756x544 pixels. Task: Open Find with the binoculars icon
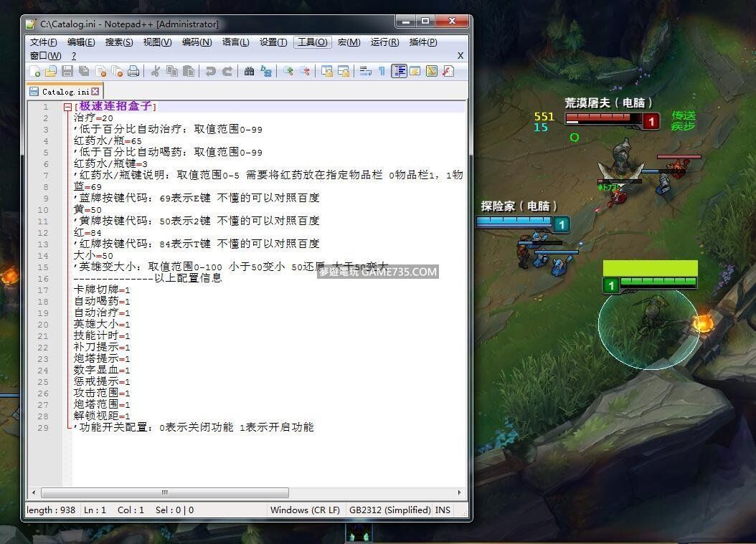[x=250, y=72]
